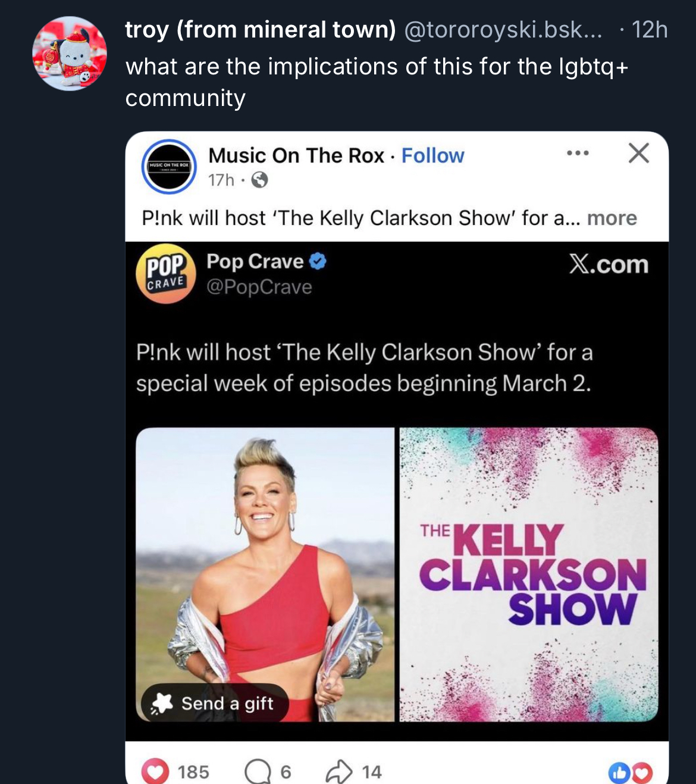Open troy (from mineral town) profile name

(x=260, y=29)
